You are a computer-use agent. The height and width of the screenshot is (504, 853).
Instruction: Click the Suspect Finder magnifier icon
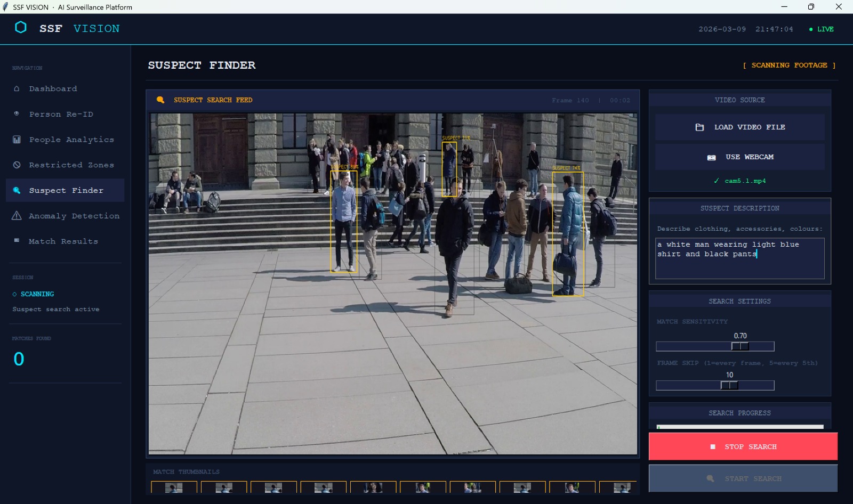coord(17,190)
